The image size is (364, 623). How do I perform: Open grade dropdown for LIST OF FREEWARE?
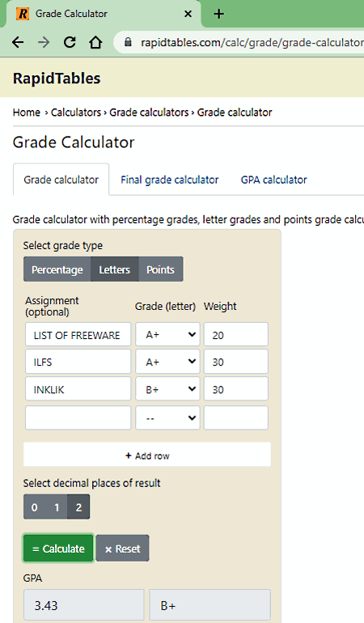click(167, 334)
